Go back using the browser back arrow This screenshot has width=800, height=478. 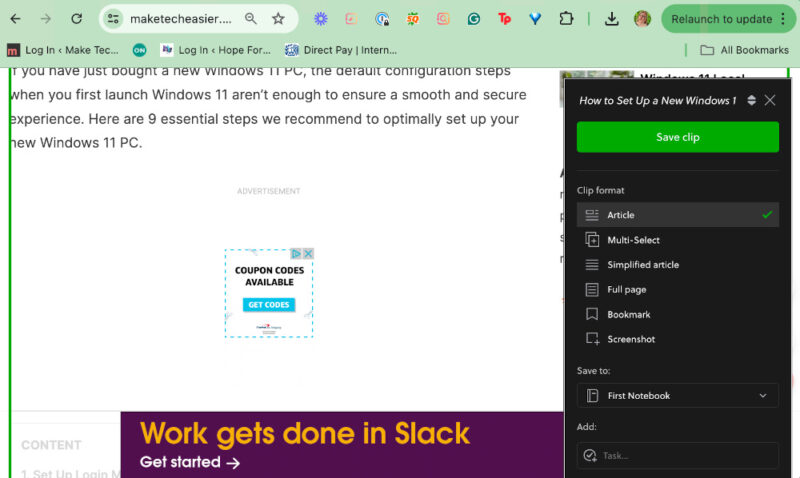(15, 19)
